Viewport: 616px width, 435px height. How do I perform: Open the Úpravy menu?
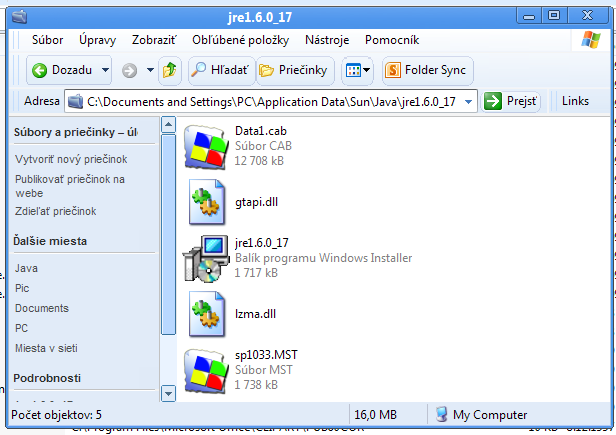tap(97, 40)
